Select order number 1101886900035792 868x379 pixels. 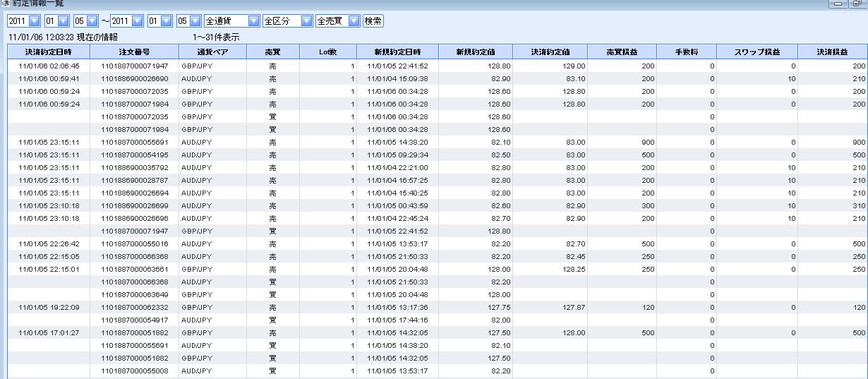click(x=135, y=167)
